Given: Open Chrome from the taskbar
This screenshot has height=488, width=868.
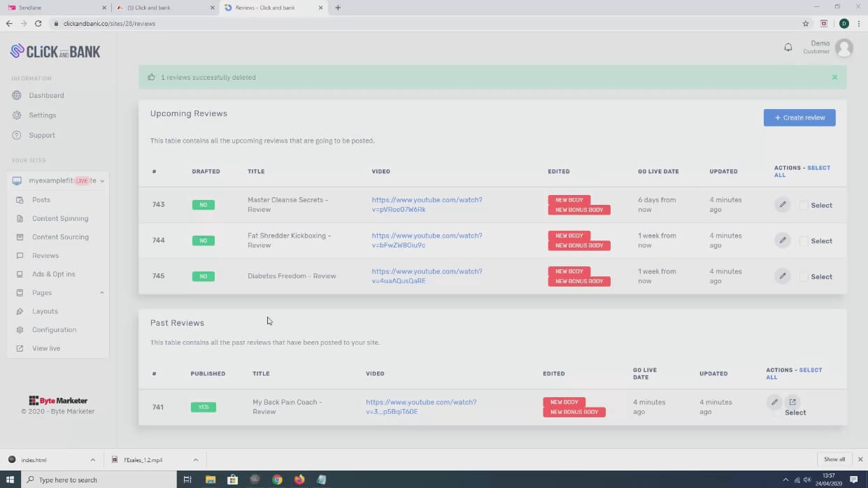Looking at the screenshot, I should click(277, 480).
